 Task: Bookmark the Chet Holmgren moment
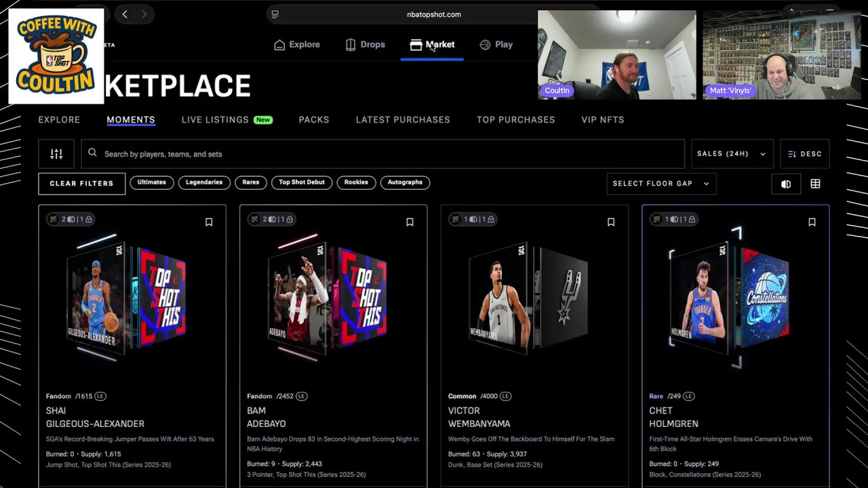812,222
